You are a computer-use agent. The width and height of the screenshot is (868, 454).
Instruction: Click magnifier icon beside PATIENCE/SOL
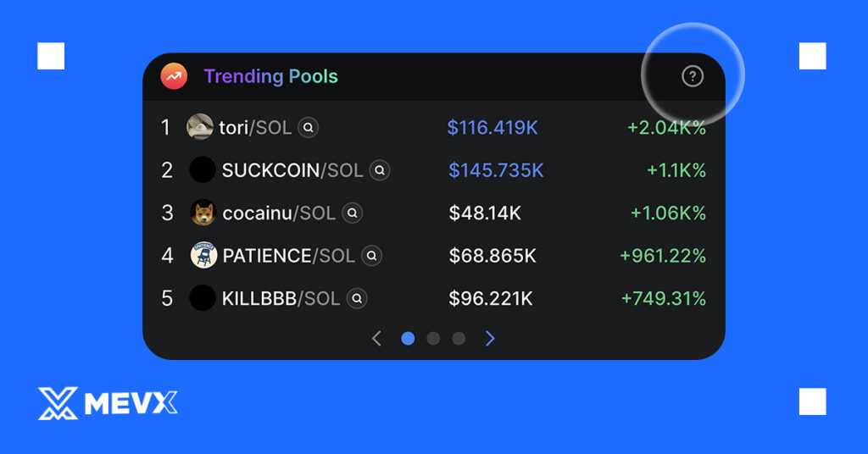[x=371, y=256]
